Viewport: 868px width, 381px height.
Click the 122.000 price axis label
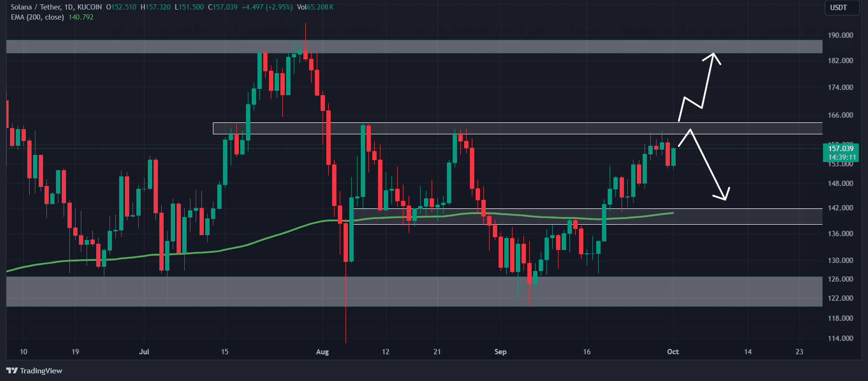pos(840,298)
